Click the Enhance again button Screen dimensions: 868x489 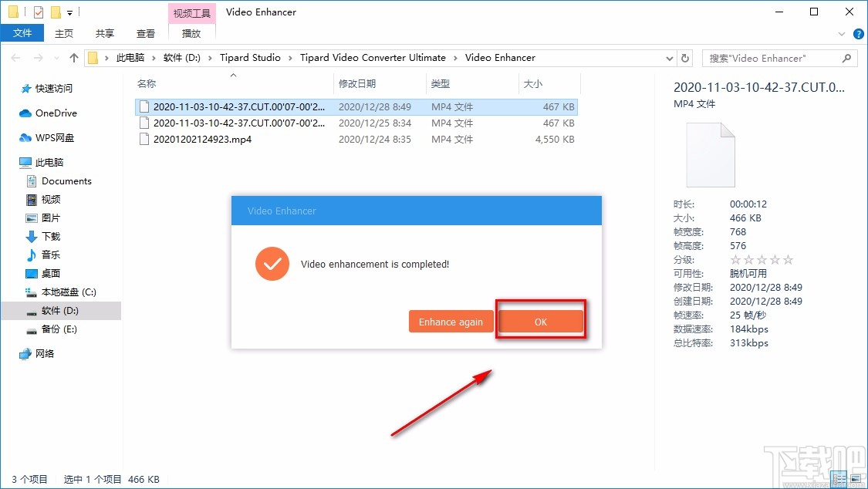pyautogui.click(x=451, y=321)
